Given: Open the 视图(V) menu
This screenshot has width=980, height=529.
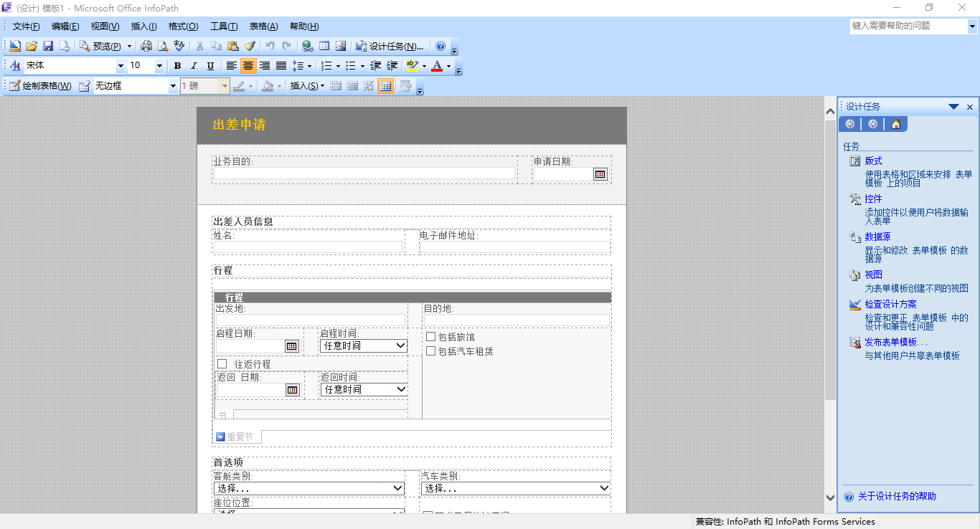Looking at the screenshot, I should [105, 27].
